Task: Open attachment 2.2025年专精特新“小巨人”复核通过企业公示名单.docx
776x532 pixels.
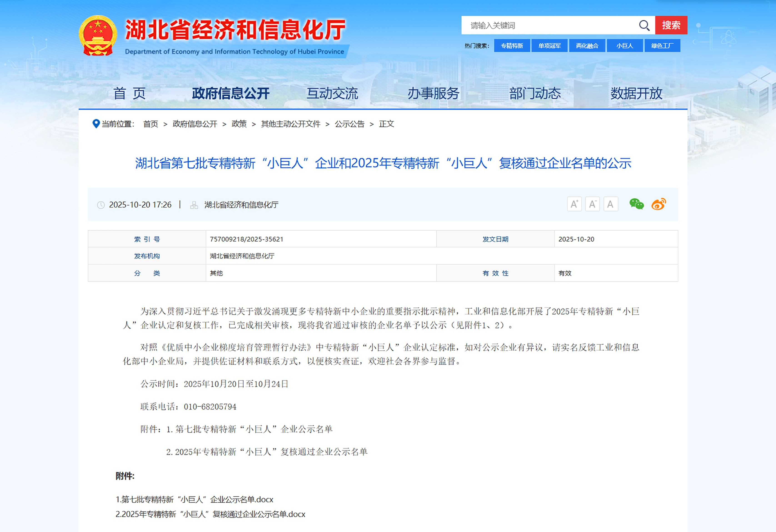Action: tap(210, 514)
